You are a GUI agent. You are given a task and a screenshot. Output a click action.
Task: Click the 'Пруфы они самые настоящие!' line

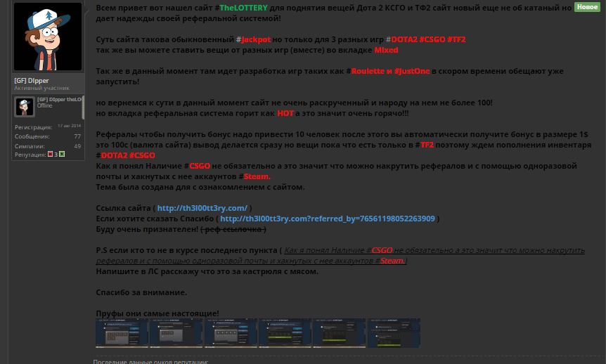tap(157, 313)
